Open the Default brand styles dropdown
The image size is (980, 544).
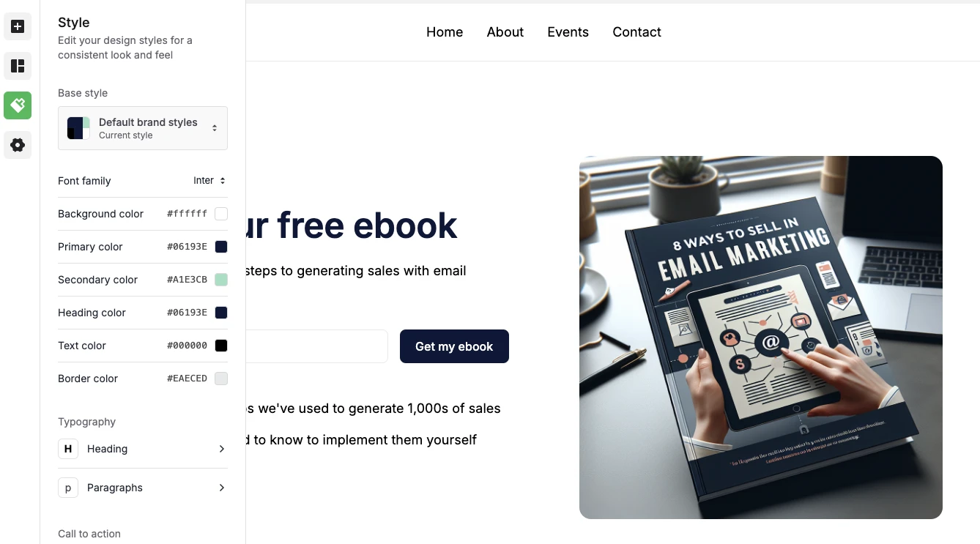[x=143, y=128]
